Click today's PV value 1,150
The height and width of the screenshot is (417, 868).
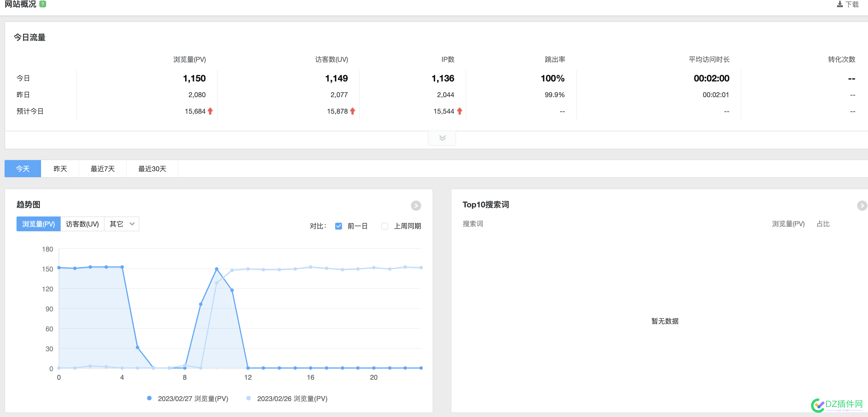point(195,78)
